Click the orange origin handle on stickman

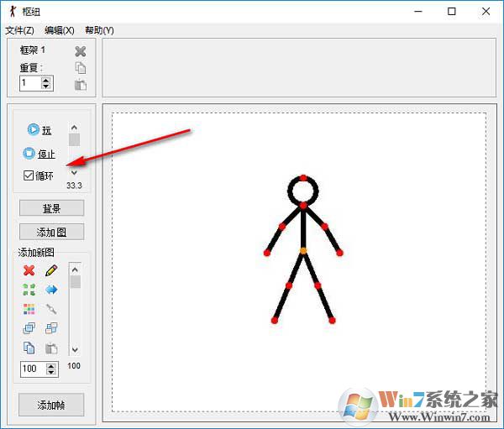tap(303, 251)
